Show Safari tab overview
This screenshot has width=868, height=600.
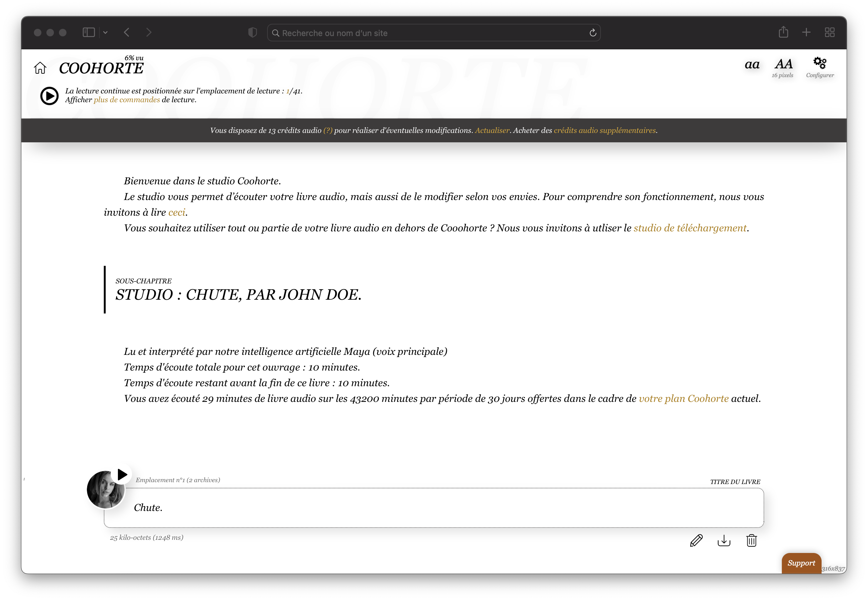tap(829, 33)
